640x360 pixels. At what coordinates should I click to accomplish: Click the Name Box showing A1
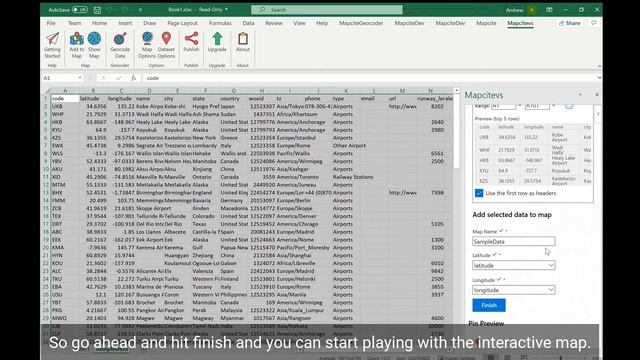(60, 78)
